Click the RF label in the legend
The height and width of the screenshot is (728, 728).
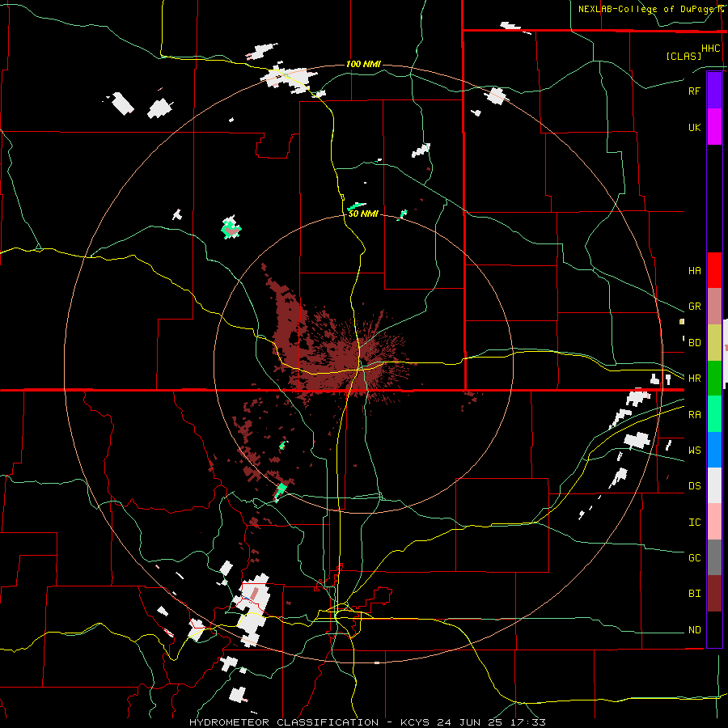tap(694, 91)
